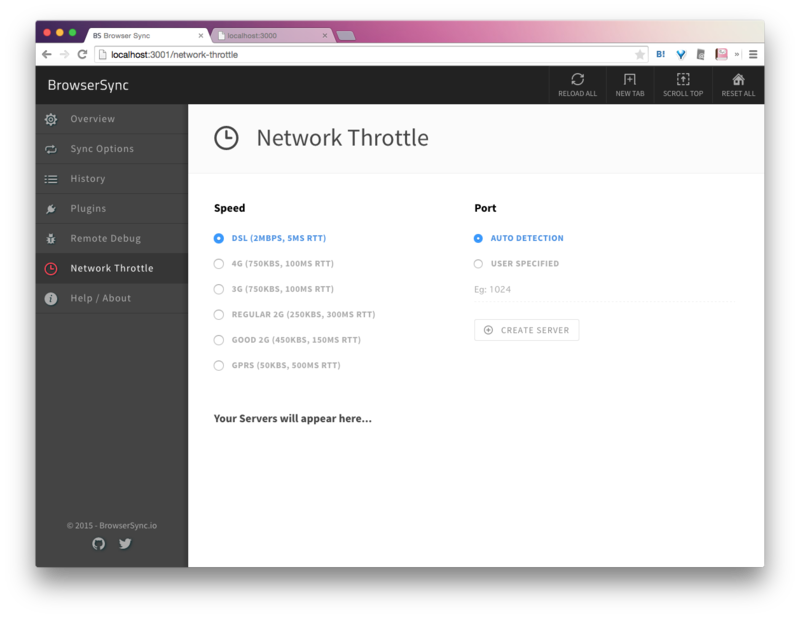Screen dimensions: 800x618
Task: Click the port number input field
Action: point(604,290)
